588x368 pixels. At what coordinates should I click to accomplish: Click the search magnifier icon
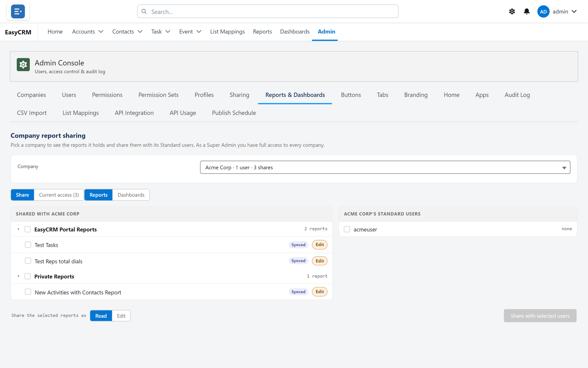(x=144, y=11)
